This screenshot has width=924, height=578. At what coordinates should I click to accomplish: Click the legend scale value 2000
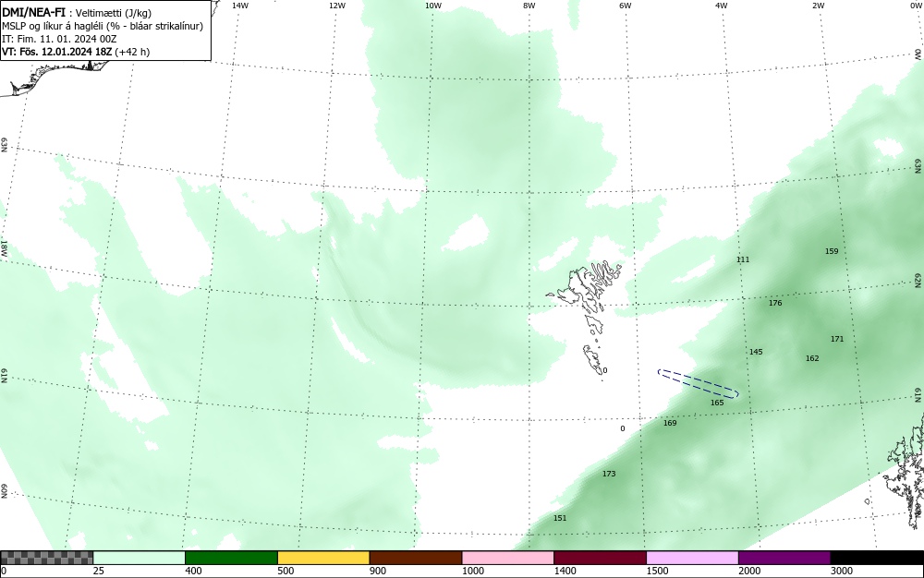pyautogui.click(x=749, y=571)
